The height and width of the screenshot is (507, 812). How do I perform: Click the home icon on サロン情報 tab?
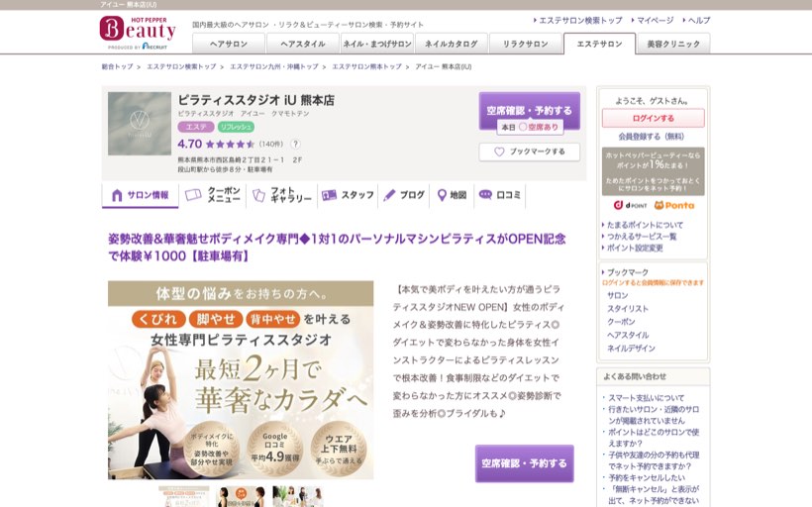pos(117,195)
